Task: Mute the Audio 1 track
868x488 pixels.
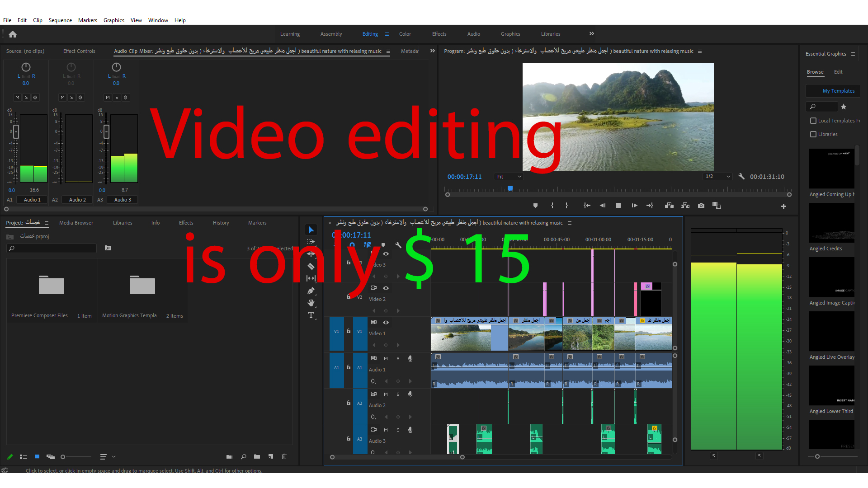Action: 386,358
